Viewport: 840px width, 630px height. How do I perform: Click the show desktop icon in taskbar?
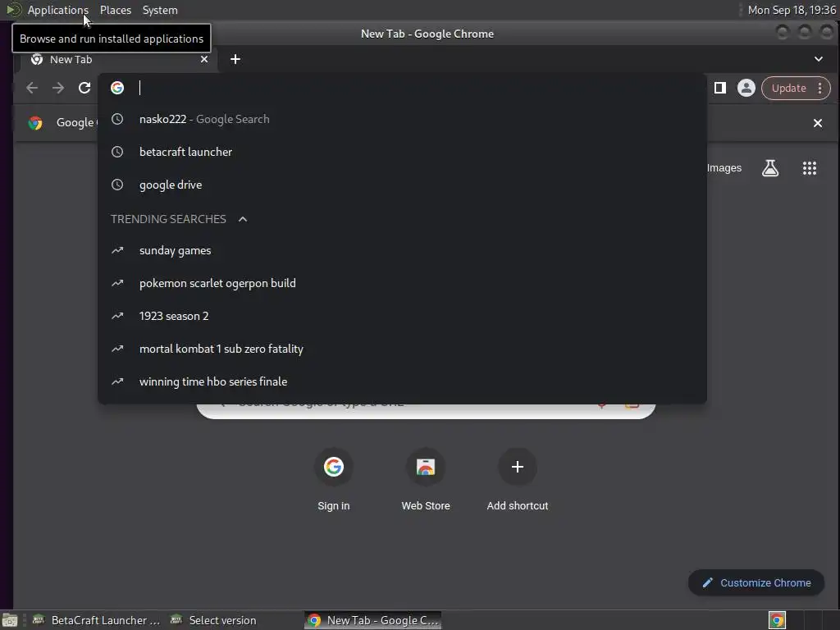pyautogui.click(x=10, y=620)
